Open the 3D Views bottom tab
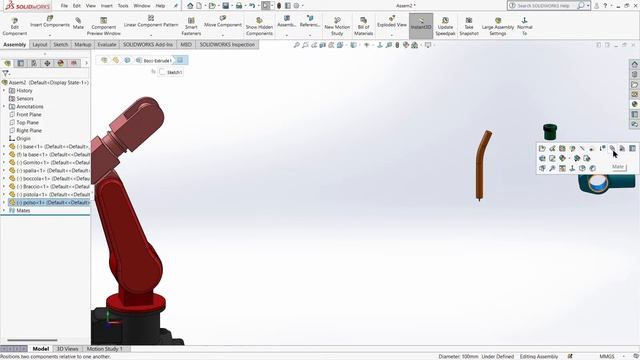Image resolution: width=640 pixels, height=360 pixels. [67, 349]
